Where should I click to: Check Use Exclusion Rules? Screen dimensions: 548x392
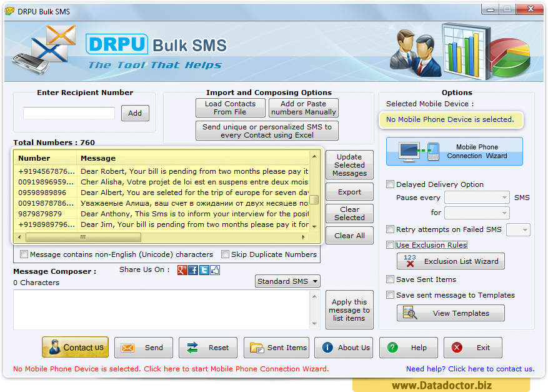click(x=390, y=245)
